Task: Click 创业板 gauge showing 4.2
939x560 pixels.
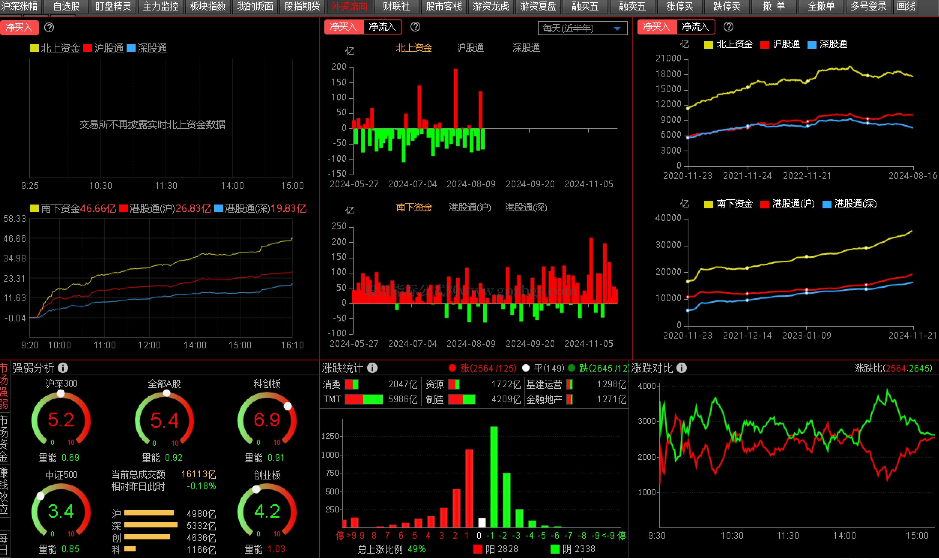Action: 267,510
